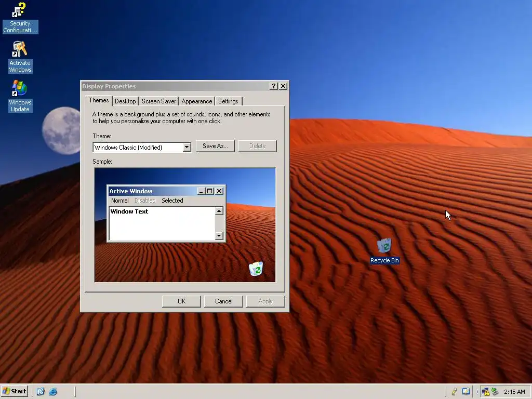This screenshot has width=532, height=399.
Task: Click the 2:45 AM taskbar clock
Action: [514, 392]
